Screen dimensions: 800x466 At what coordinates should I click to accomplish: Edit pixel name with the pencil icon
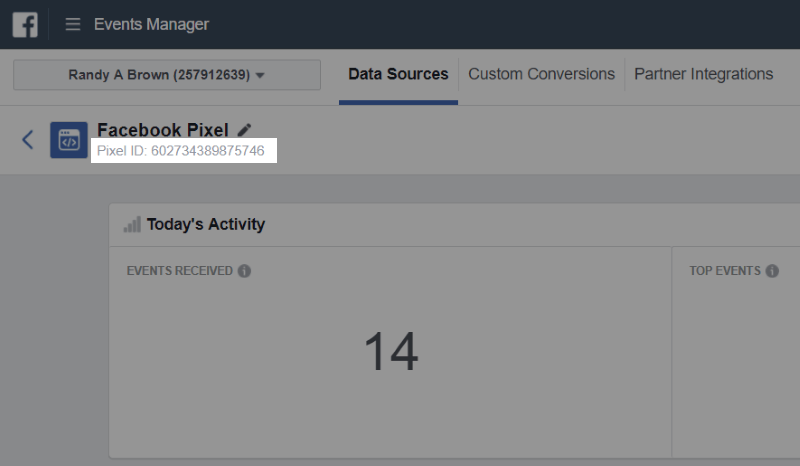(244, 130)
